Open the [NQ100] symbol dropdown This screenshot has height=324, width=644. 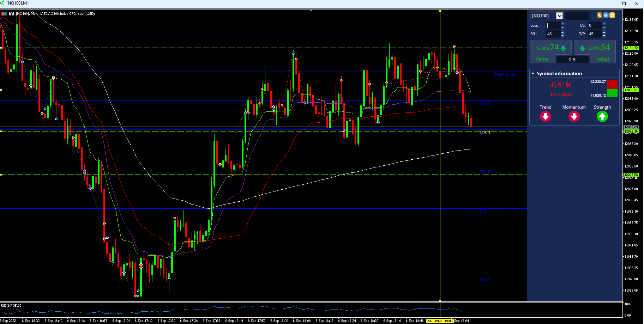pos(559,16)
